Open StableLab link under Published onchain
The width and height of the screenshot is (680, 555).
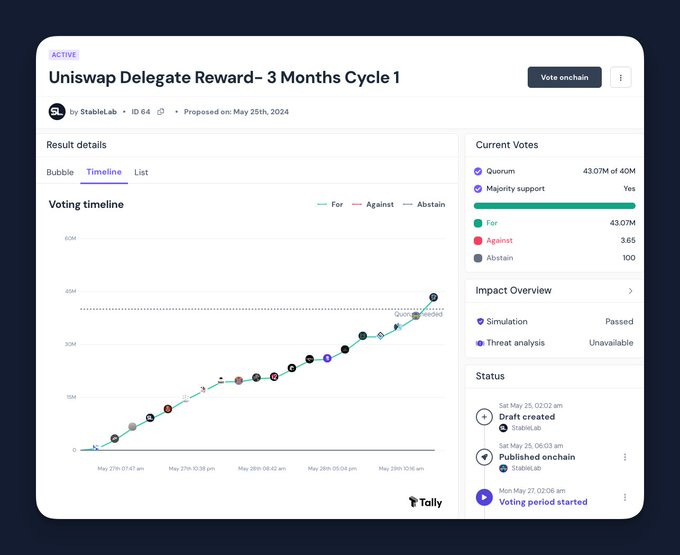click(x=526, y=468)
